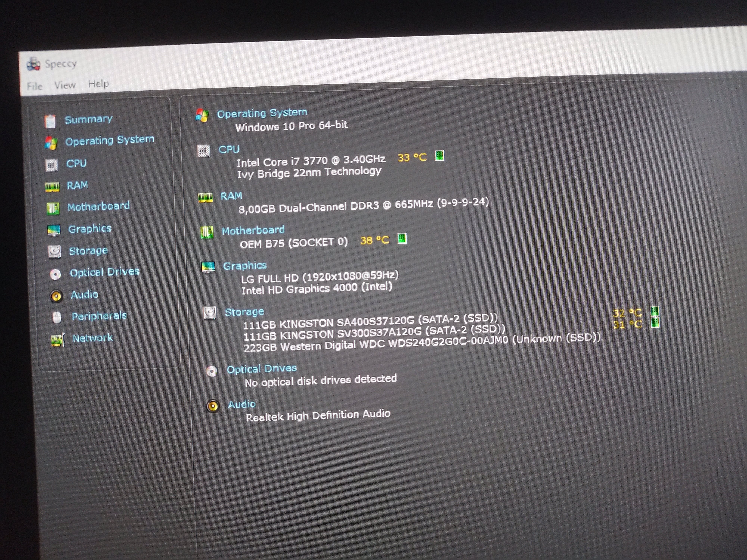Select the Storage drive icon in sidebar
Viewport: 747px width, 560px height.
click(54, 251)
